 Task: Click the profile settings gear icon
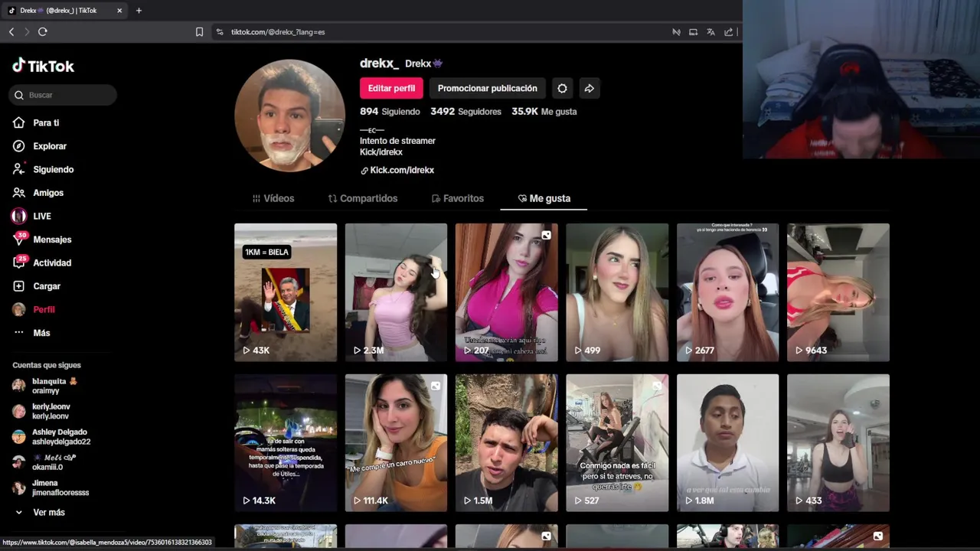click(562, 88)
